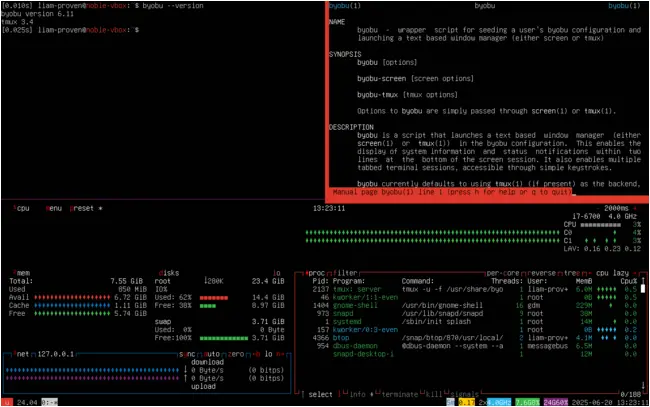
Task: Select the systemd process row
Action: pos(473,322)
